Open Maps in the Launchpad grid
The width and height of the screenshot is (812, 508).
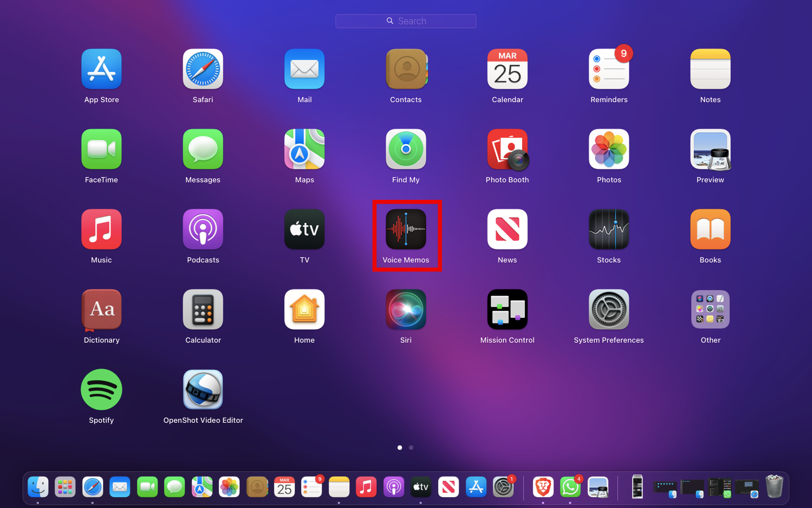tap(304, 150)
